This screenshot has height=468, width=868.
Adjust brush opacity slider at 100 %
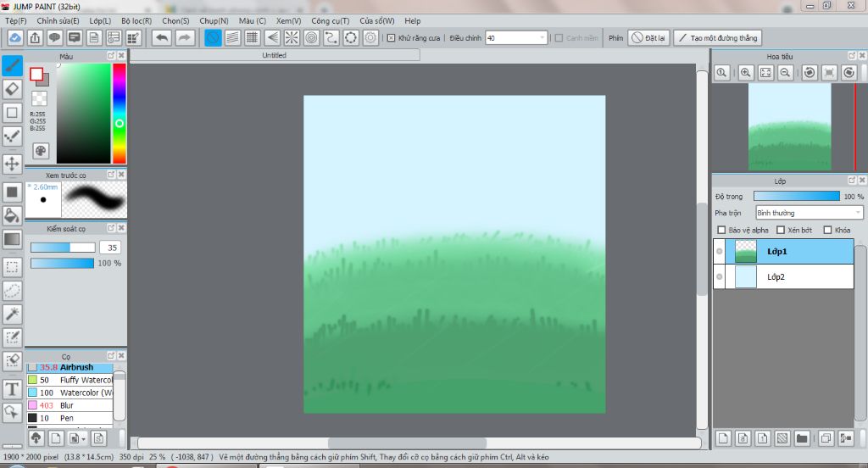[63, 263]
